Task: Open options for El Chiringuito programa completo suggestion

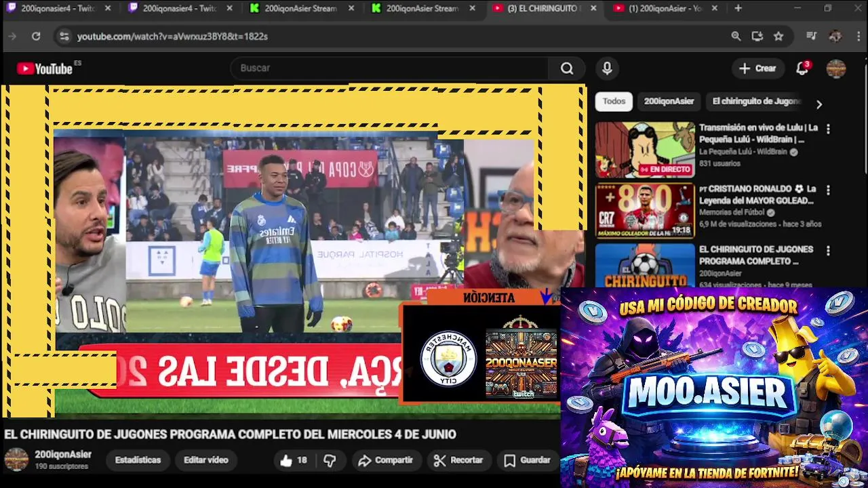Action: pyautogui.click(x=827, y=250)
